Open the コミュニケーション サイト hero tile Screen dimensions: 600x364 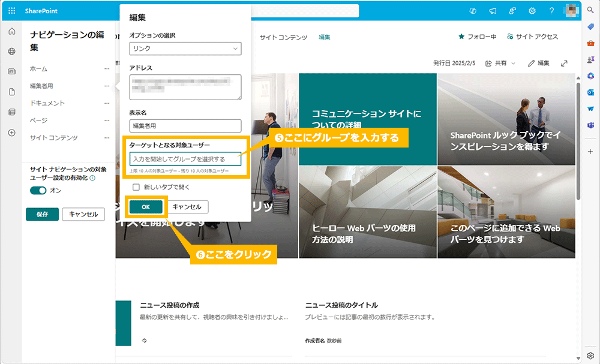pos(368,119)
